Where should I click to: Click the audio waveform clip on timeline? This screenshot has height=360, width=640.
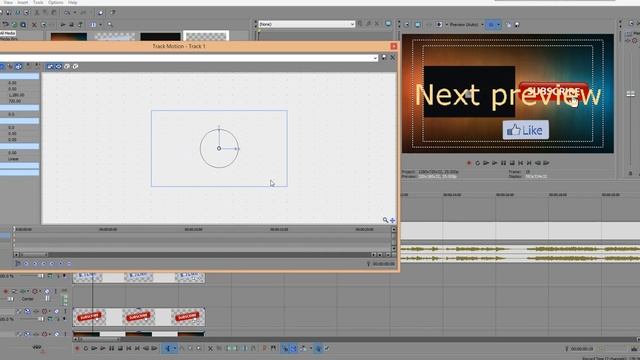520,253
